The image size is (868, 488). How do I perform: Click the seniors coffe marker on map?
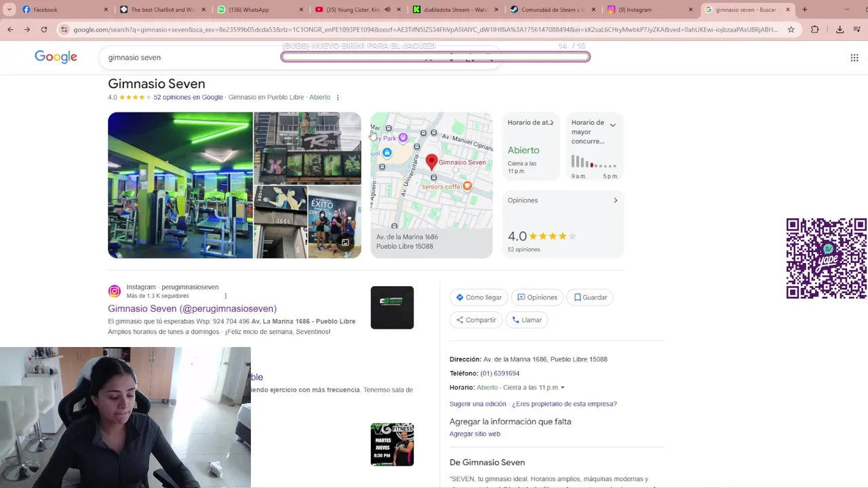tap(467, 186)
